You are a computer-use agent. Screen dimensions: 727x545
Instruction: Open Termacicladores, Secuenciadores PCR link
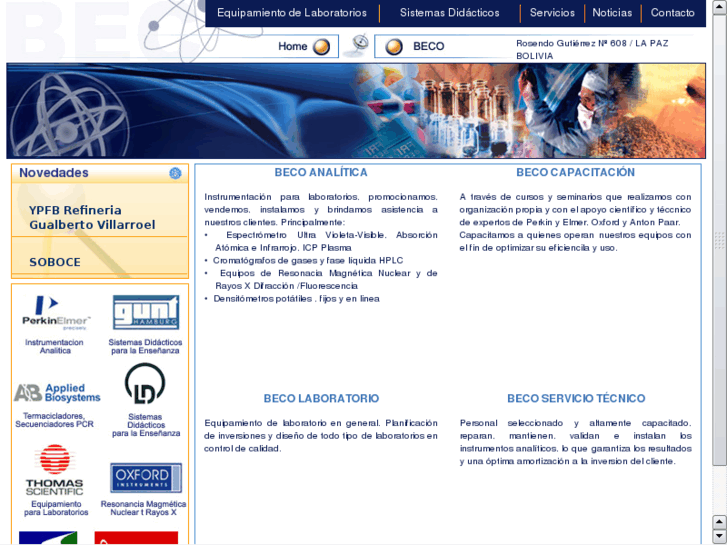pyautogui.click(x=54, y=420)
